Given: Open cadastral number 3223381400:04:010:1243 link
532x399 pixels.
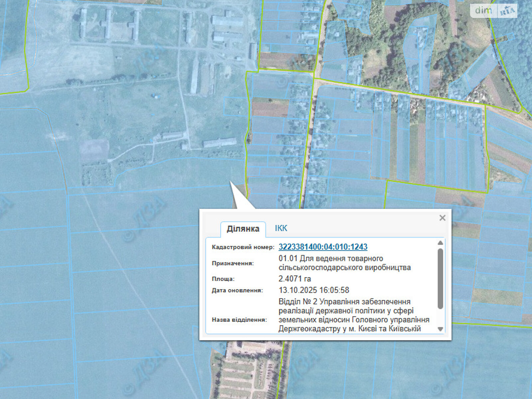Looking at the screenshot, I should click(x=323, y=247).
